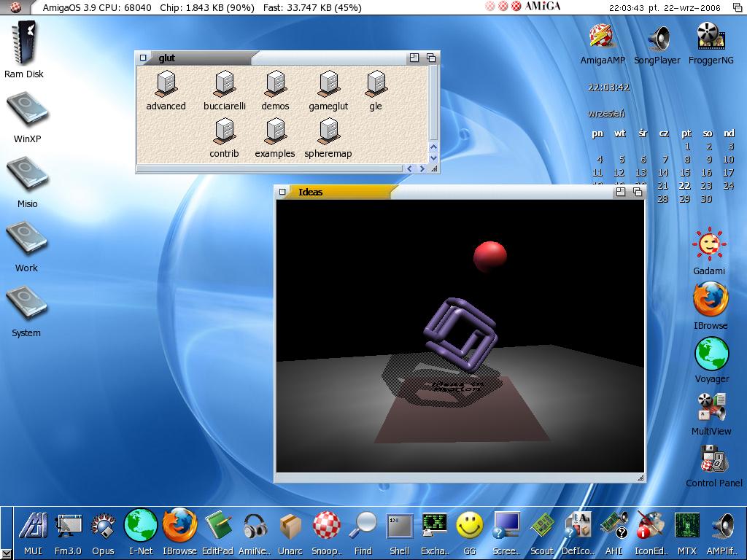Image resolution: width=747 pixels, height=560 pixels.
Task: Open AMPlif.. speaker icon in dock
Action: click(x=723, y=526)
